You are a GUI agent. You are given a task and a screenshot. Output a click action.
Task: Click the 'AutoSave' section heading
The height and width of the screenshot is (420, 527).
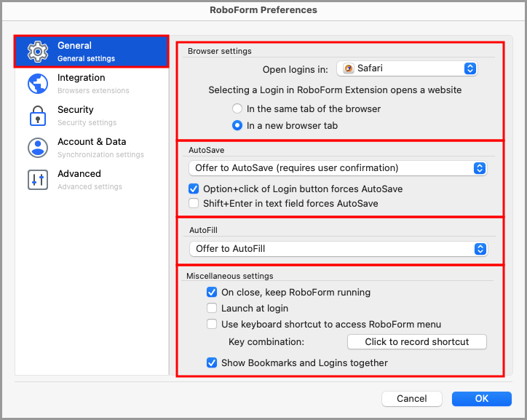tap(207, 150)
